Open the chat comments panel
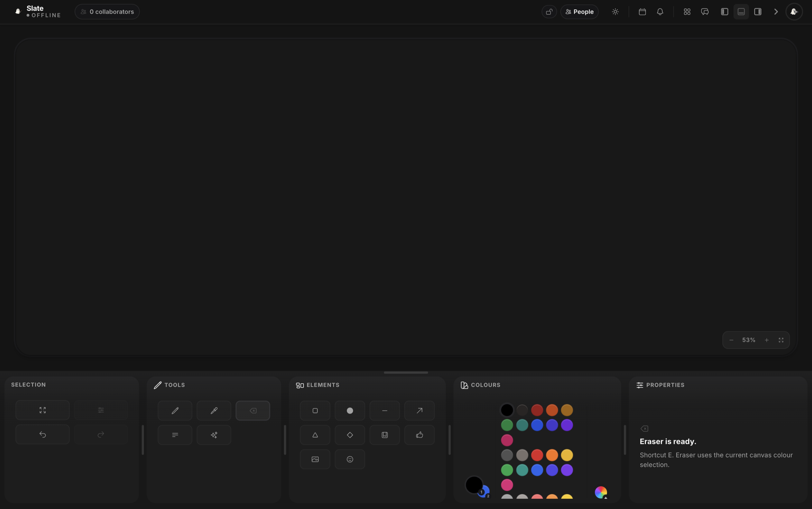812x509 pixels. coord(705,12)
